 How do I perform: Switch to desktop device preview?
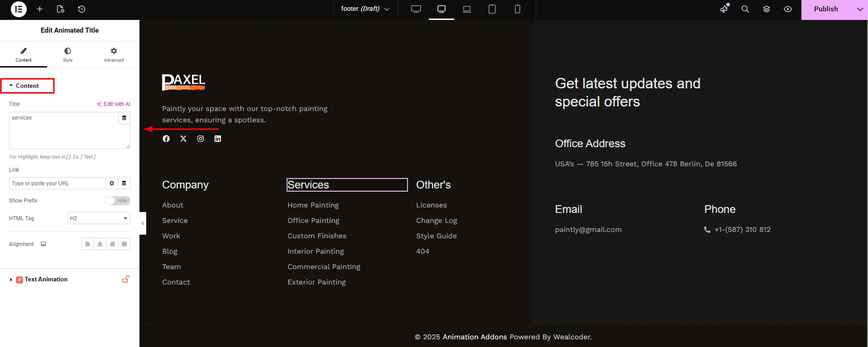416,9
